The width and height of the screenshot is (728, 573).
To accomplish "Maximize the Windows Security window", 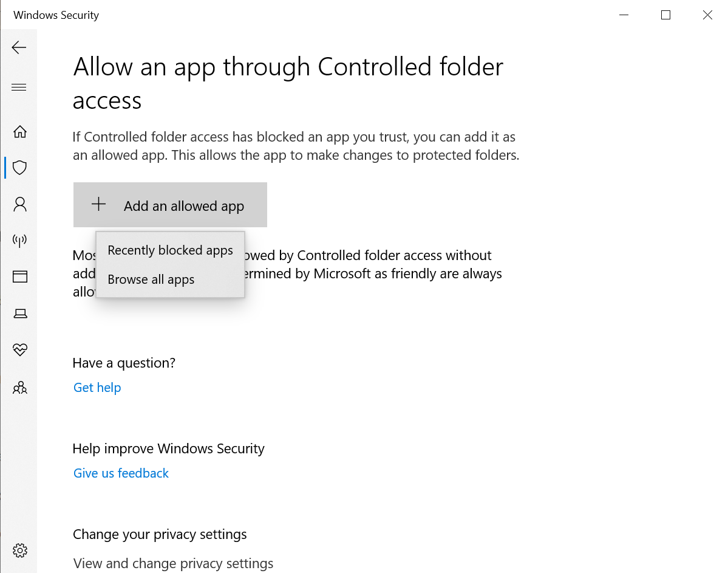I will pos(665,15).
